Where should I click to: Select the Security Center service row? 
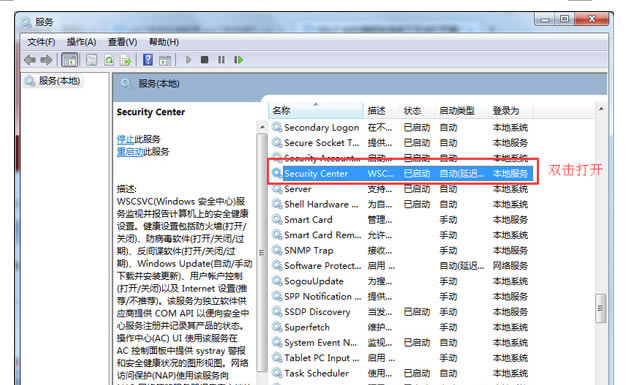click(402, 174)
